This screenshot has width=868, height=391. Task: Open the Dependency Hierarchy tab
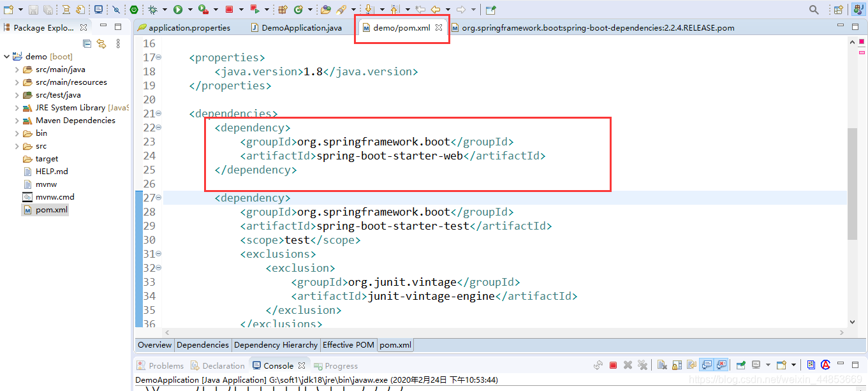point(276,345)
